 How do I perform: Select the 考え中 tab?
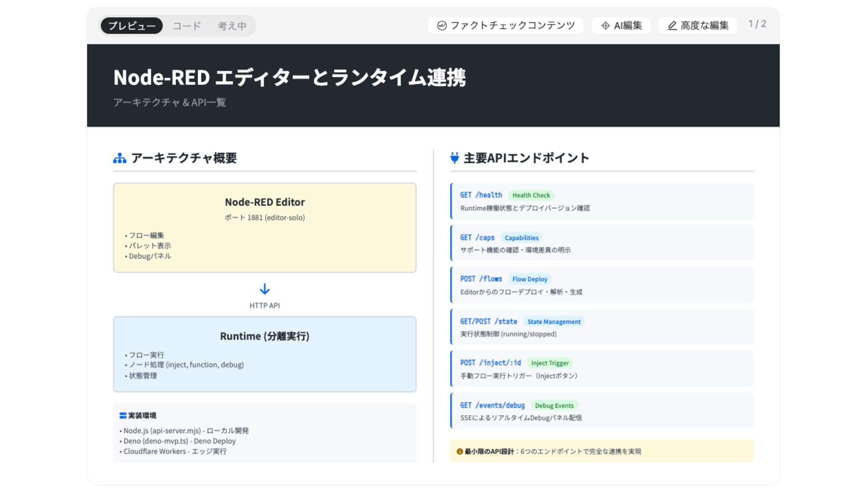pos(232,26)
